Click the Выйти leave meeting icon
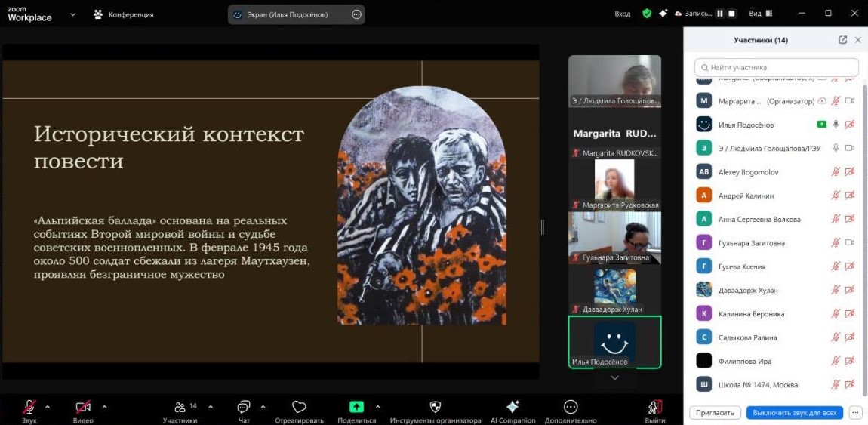Image resolution: width=868 pixels, height=425 pixels. [x=655, y=408]
